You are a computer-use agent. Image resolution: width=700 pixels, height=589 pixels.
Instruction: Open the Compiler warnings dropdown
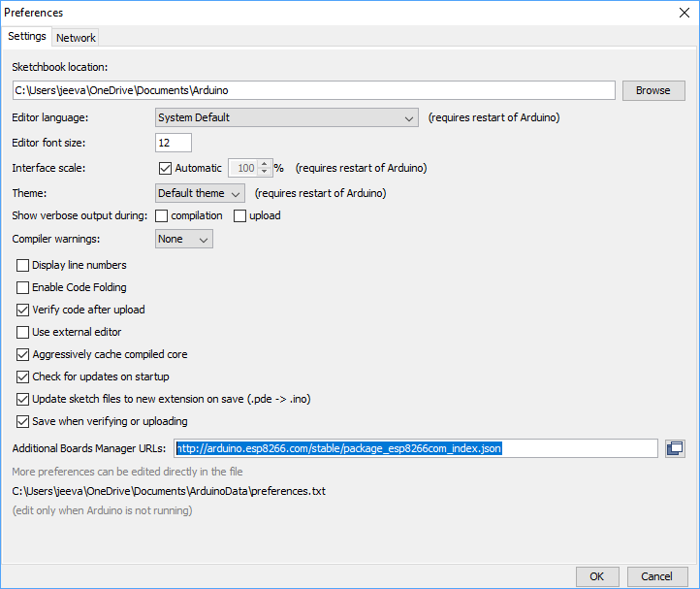point(184,239)
